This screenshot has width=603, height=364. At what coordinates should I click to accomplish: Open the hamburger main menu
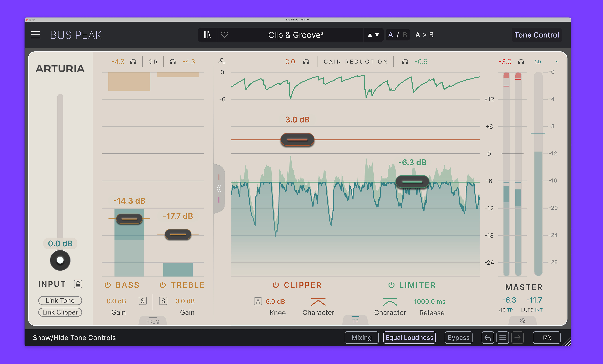35,35
